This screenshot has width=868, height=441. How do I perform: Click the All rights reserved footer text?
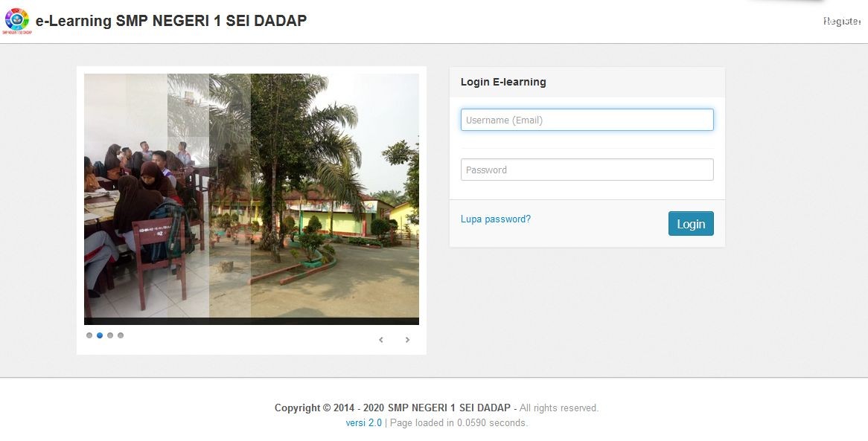pos(559,408)
